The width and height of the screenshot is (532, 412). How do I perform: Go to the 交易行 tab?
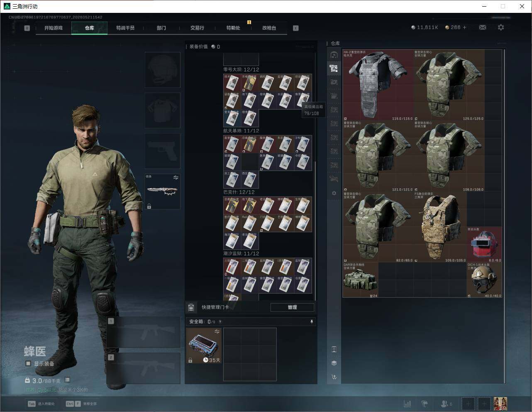(x=197, y=28)
